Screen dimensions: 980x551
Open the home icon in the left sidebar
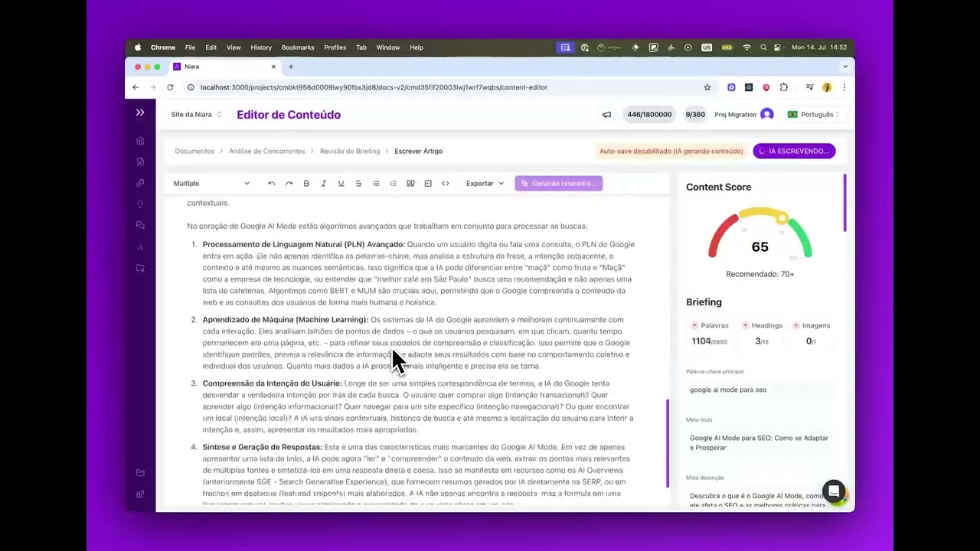140,141
